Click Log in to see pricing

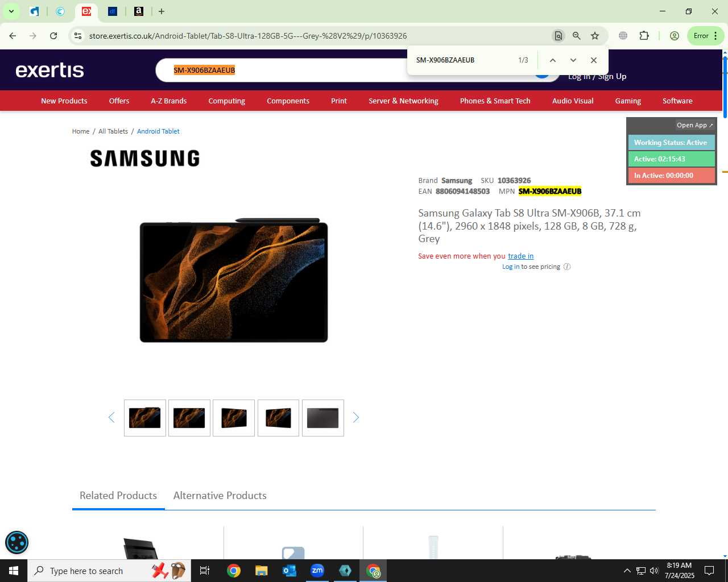511,267
